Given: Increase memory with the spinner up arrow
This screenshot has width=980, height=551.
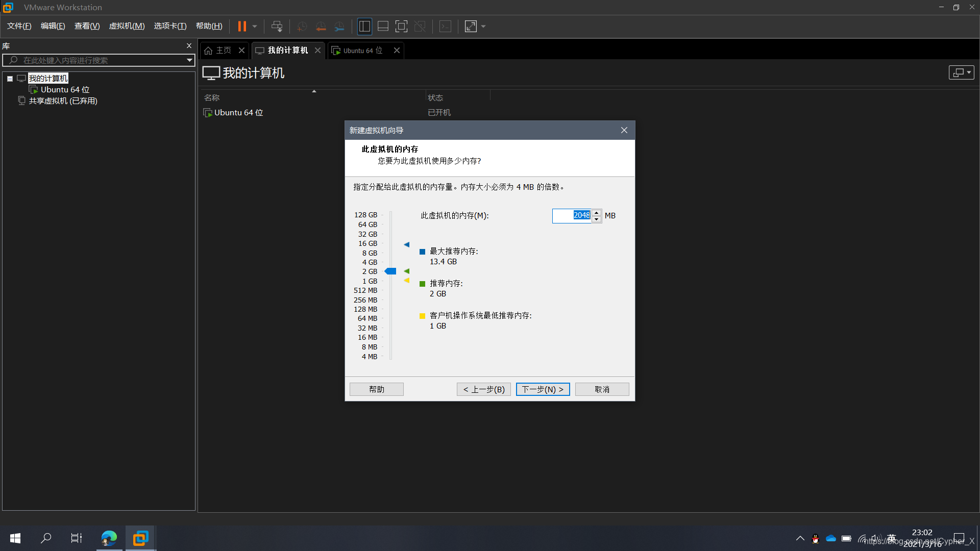Looking at the screenshot, I should pyautogui.click(x=597, y=212).
